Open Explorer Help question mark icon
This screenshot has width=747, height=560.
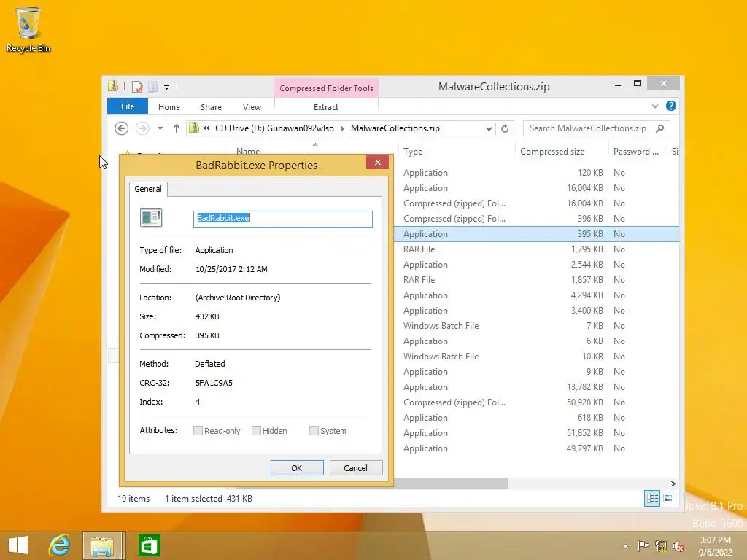pyautogui.click(x=671, y=106)
